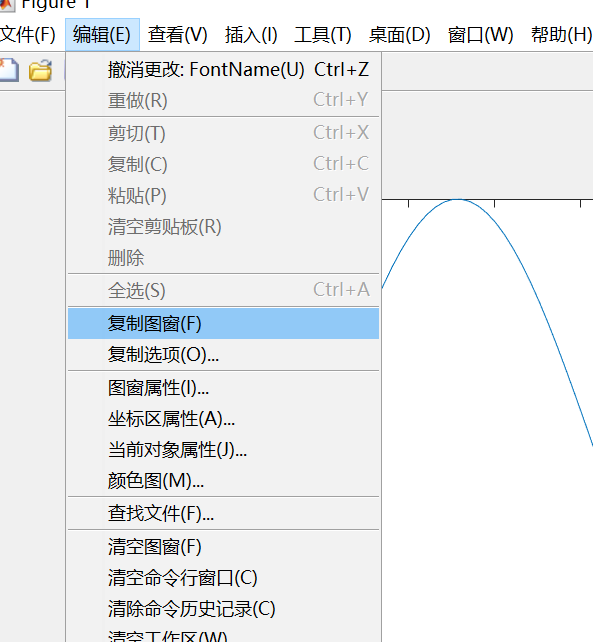Click the disabled 删除 menu entry

pos(223,258)
